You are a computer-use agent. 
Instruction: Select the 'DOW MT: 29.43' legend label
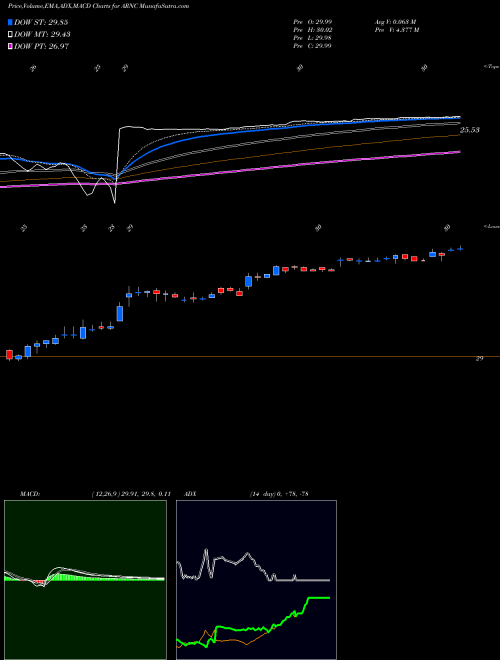click(x=43, y=35)
